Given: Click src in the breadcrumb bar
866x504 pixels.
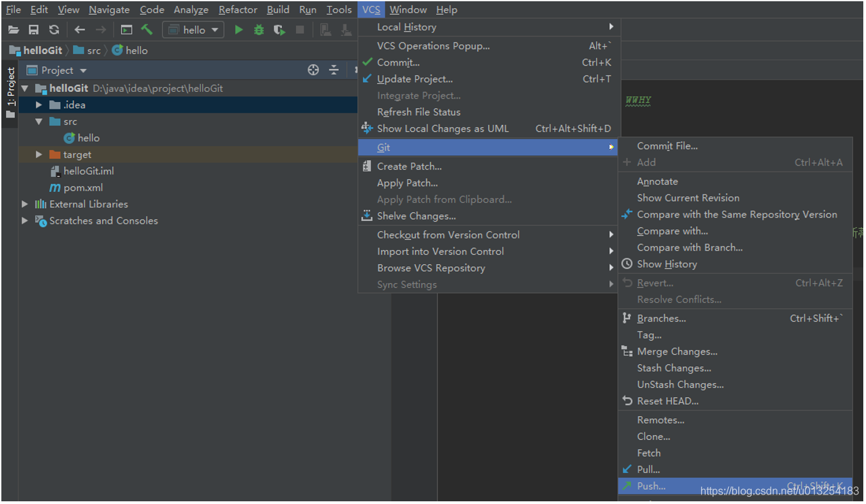Looking at the screenshot, I should 87,51.
